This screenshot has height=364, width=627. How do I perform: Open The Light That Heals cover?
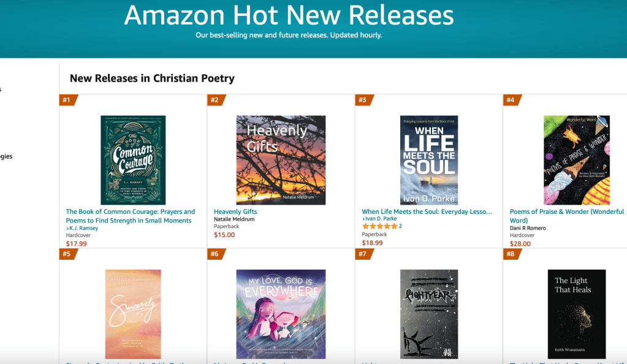[x=576, y=314]
